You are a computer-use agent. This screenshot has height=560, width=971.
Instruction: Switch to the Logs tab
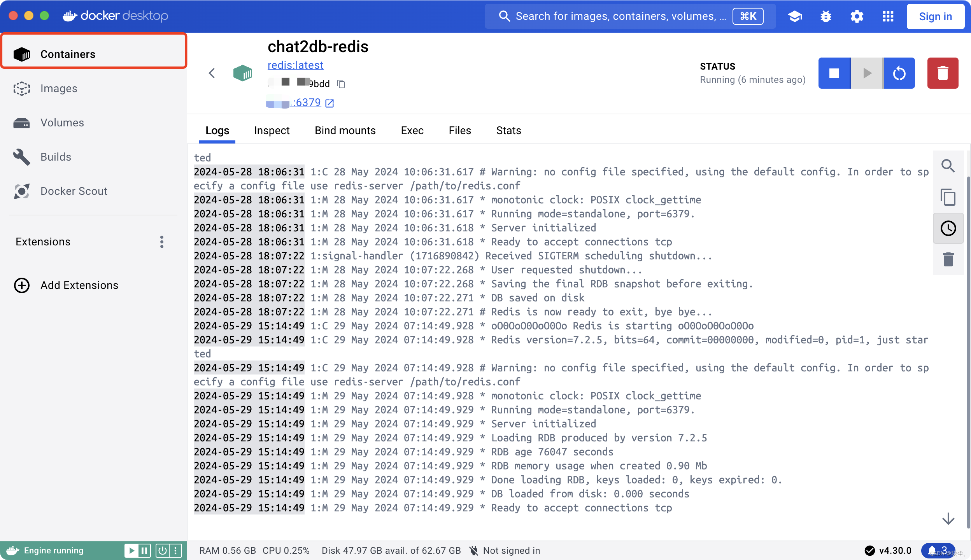tap(217, 131)
